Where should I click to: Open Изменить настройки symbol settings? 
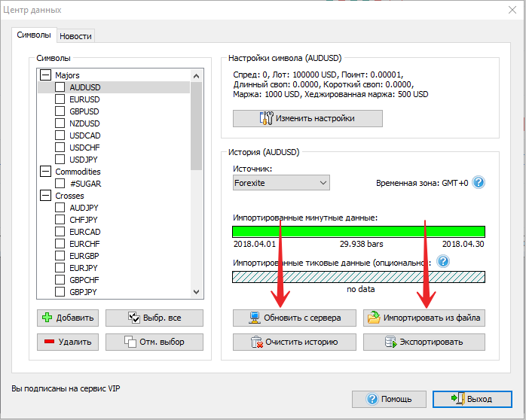pos(307,118)
